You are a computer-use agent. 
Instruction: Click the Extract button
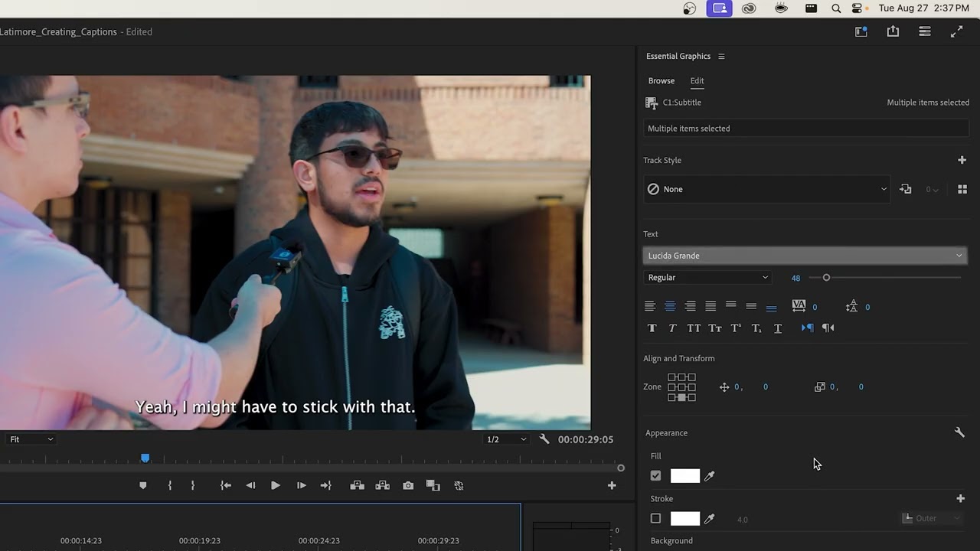(383, 485)
